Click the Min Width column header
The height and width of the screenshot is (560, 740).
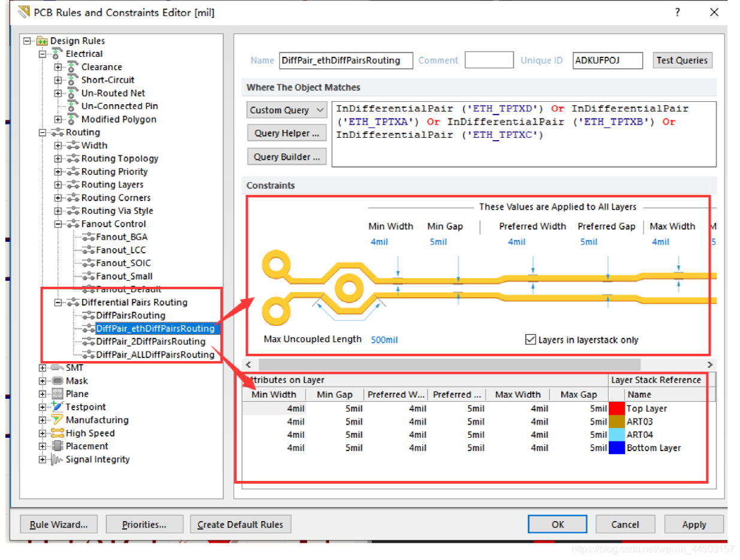coord(274,395)
